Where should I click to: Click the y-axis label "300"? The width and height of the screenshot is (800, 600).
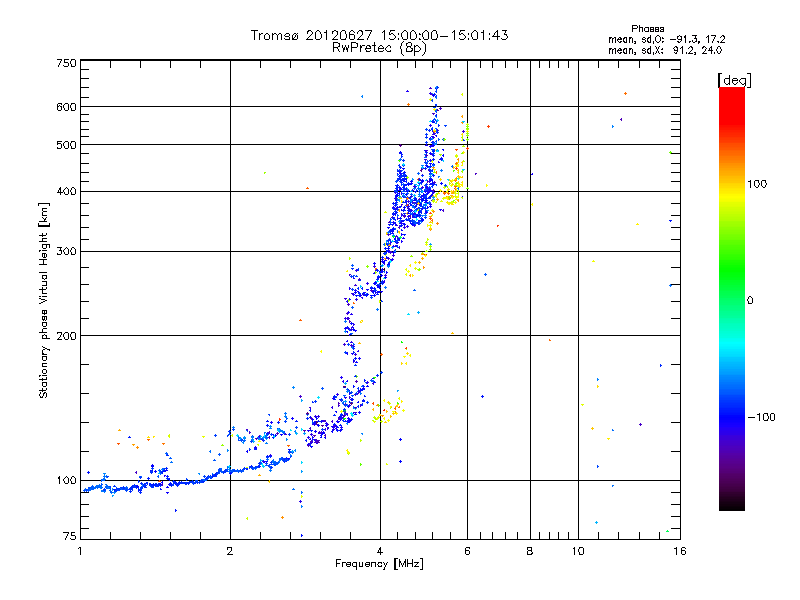[66, 252]
